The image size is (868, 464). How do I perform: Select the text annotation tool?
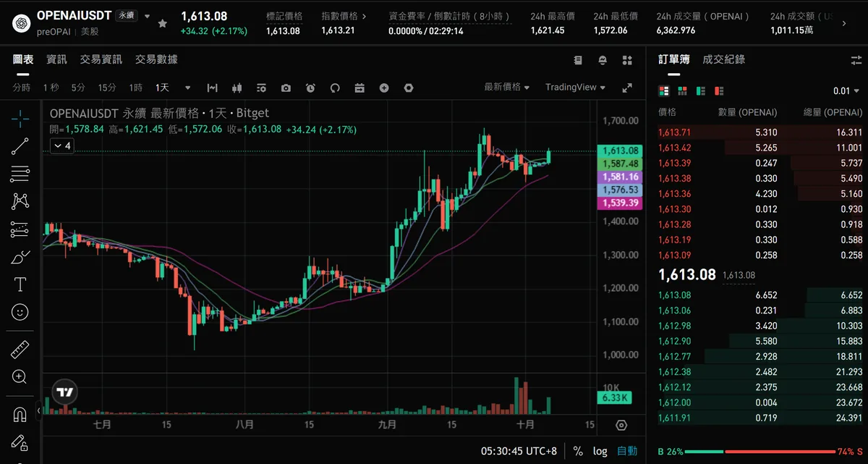tap(20, 284)
